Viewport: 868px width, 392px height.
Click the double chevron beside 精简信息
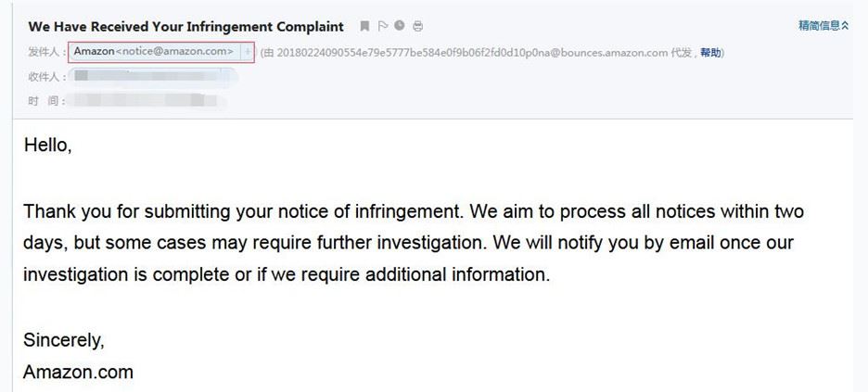(845, 25)
